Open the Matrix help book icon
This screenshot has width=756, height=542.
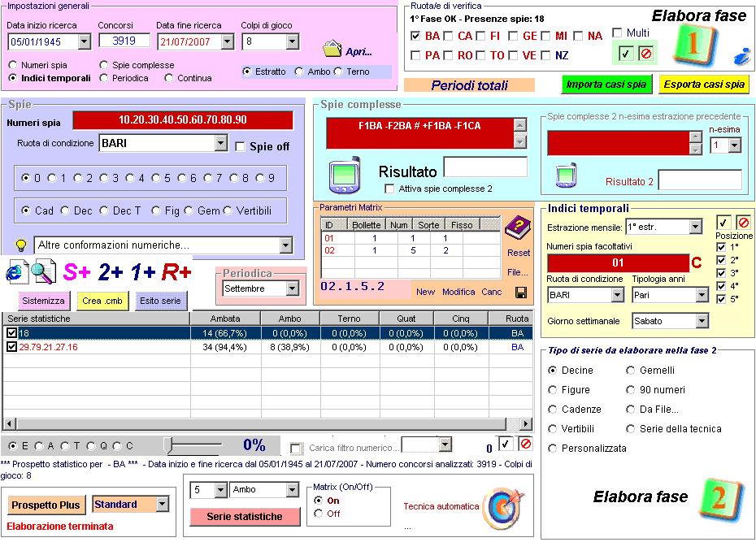(518, 229)
